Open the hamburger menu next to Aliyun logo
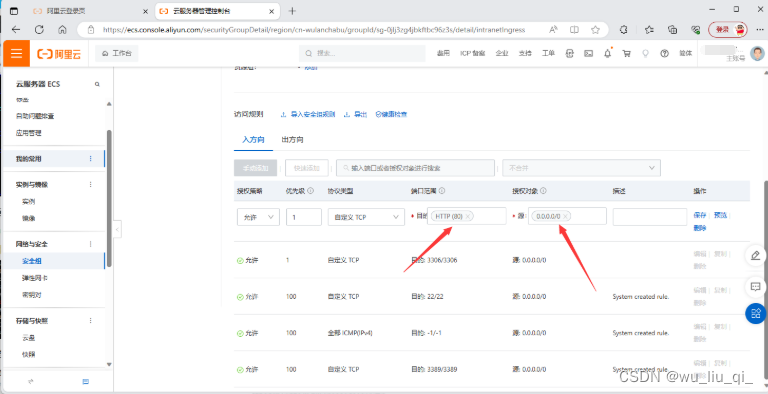This screenshot has width=768, height=394. tap(16, 54)
